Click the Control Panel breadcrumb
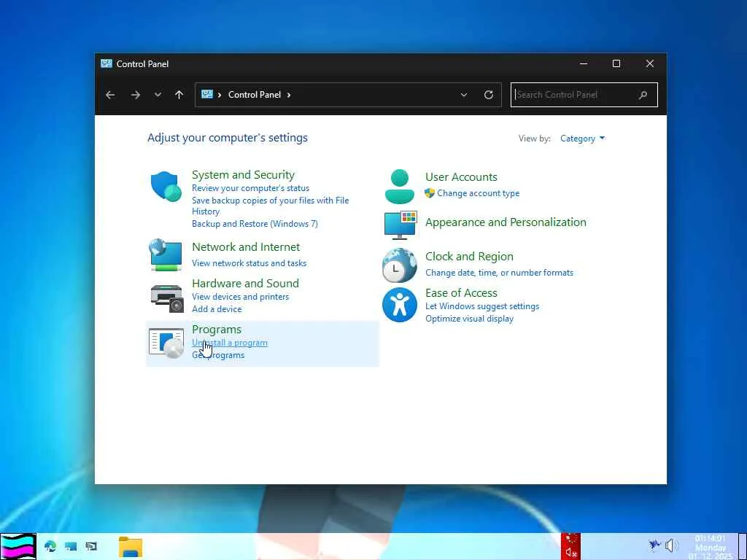 coord(255,94)
